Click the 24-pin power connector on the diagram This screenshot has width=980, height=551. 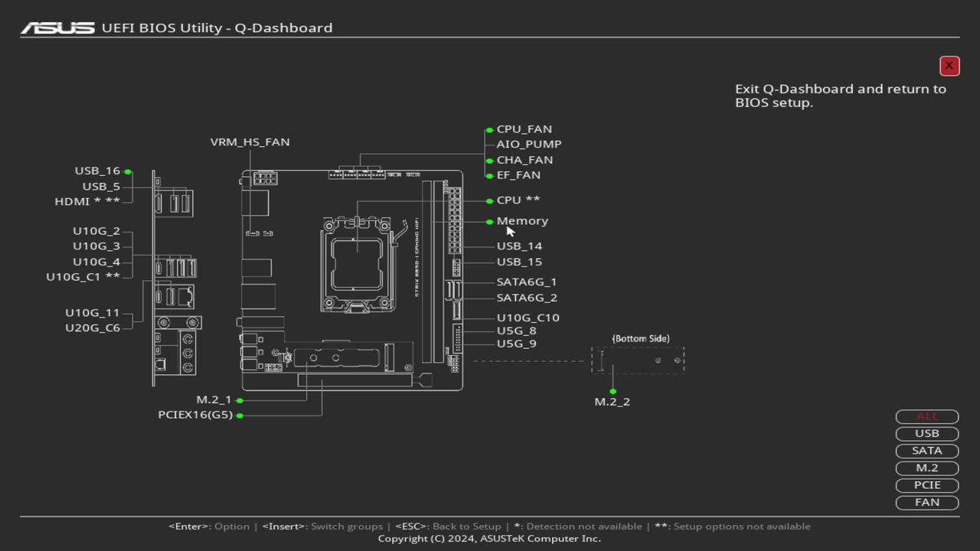[x=454, y=220]
